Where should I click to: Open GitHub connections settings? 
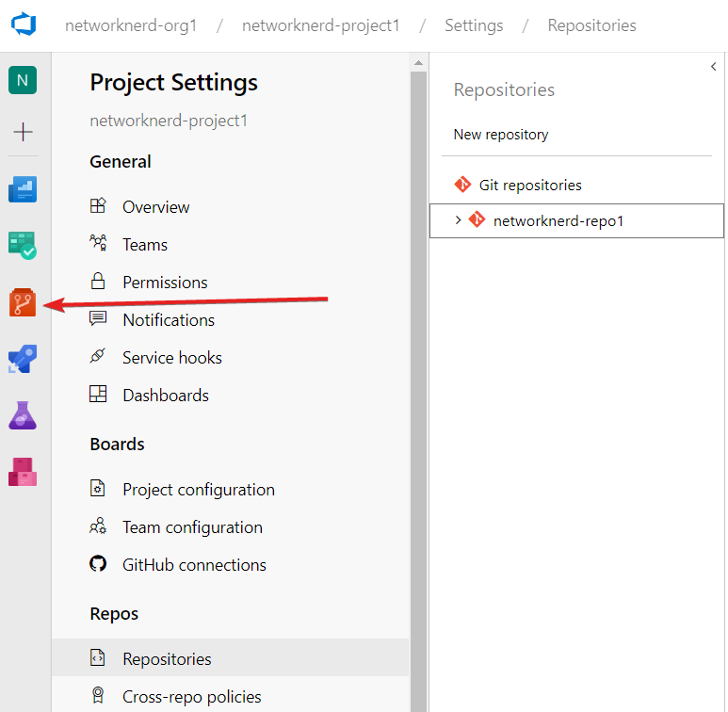point(195,565)
